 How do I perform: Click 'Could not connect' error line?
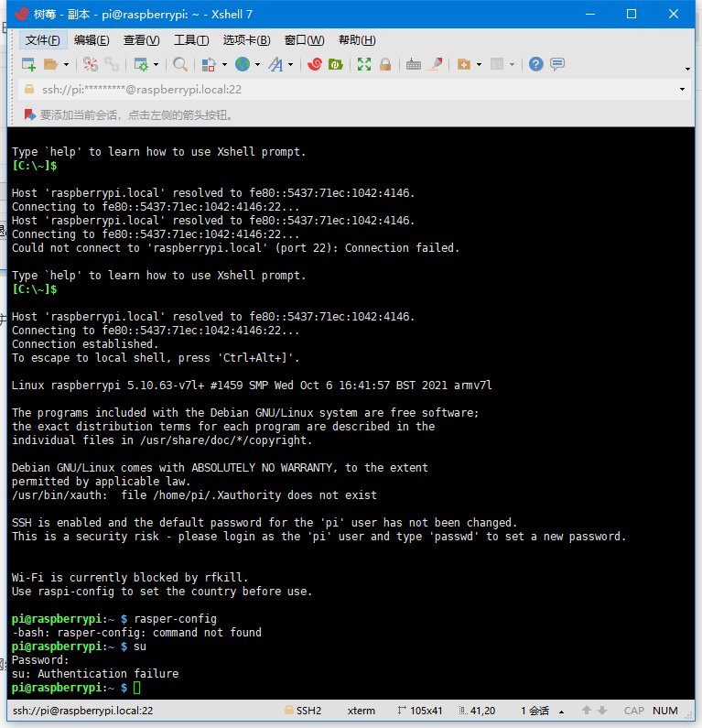[236, 248]
